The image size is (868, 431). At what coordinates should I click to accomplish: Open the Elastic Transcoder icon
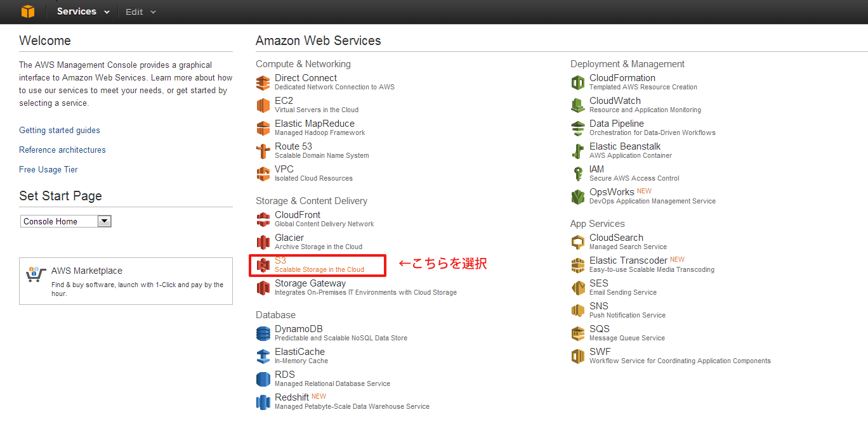tap(577, 265)
